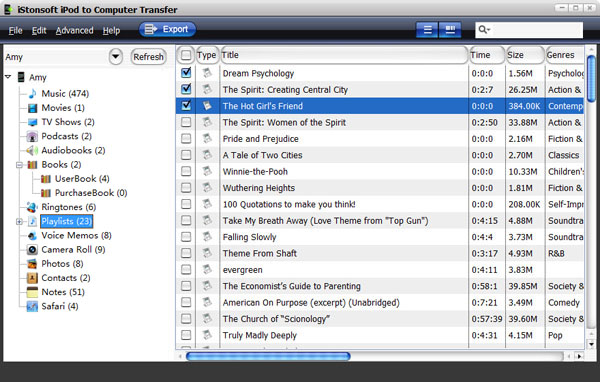Viewport: 600px width, 382px height.
Task: Toggle the select-all checkbox in header
Action: click(x=186, y=55)
